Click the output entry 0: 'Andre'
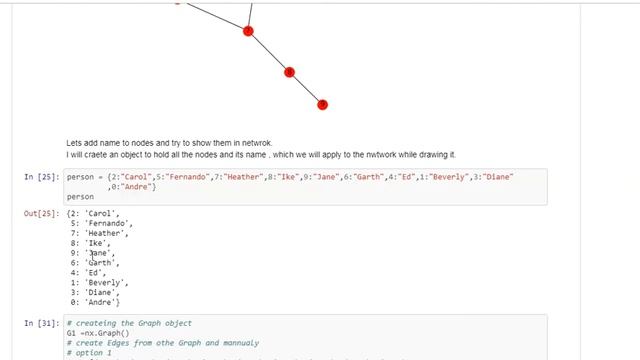640x360 pixels. click(x=95, y=302)
